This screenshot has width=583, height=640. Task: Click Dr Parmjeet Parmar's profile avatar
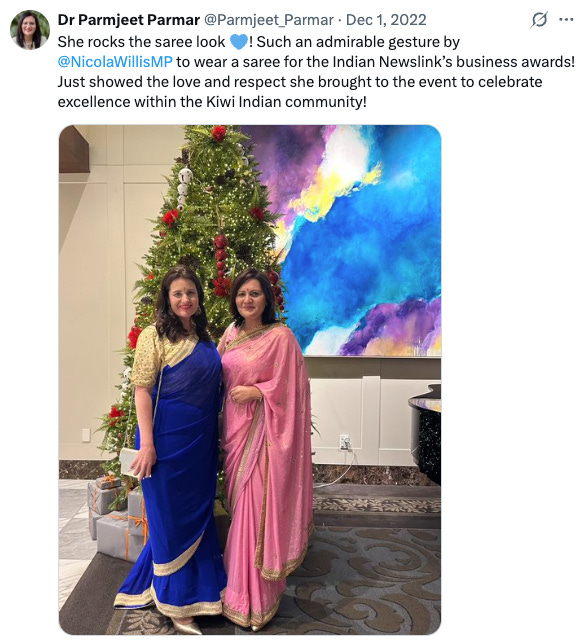(30, 30)
